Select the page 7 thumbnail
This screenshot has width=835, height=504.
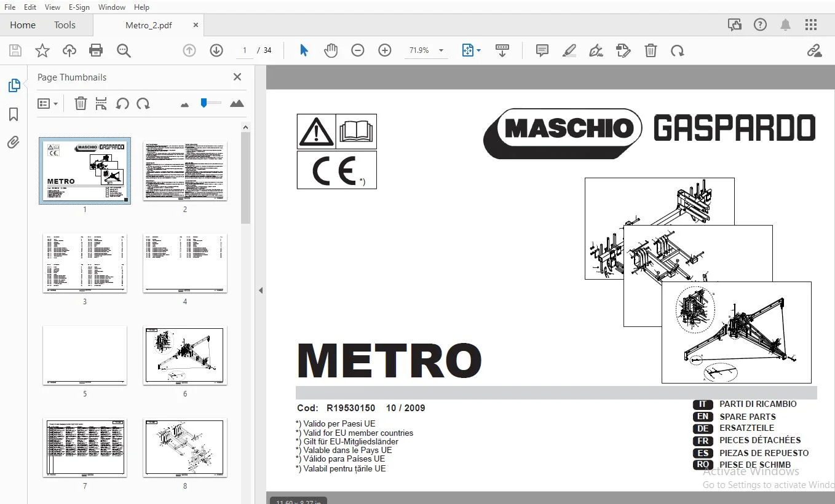pyautogui.click(x=85, y=447)
